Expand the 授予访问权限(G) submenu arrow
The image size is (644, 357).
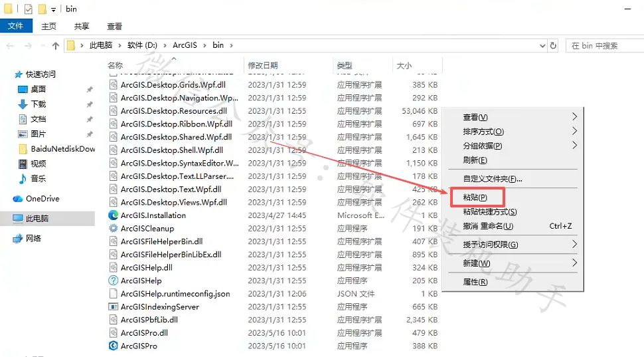[x=574, y=244]
